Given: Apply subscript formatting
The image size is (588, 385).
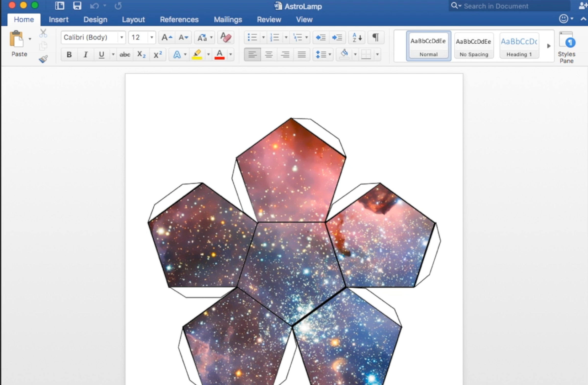Looking at the screenshot, I should (x=141, y=54).
